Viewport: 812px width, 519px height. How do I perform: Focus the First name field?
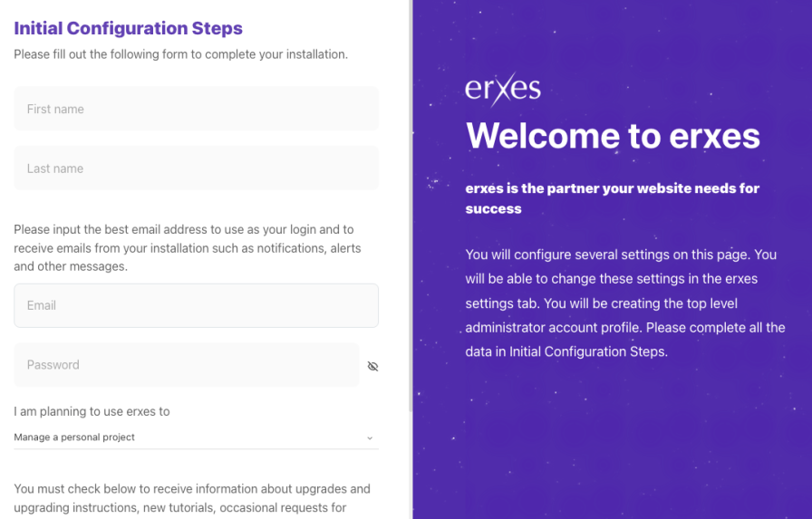tap(196, 109)
